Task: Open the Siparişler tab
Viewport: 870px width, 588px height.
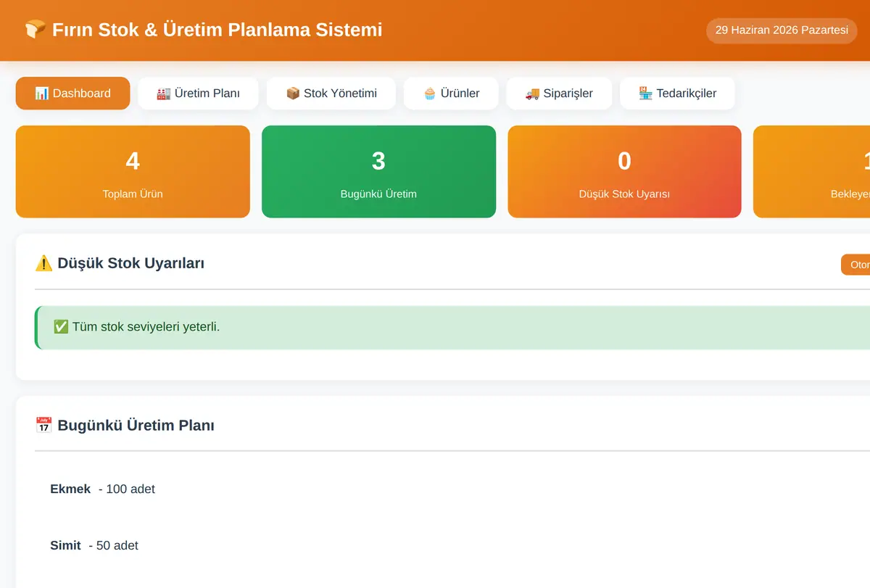Action: [559, 94]
